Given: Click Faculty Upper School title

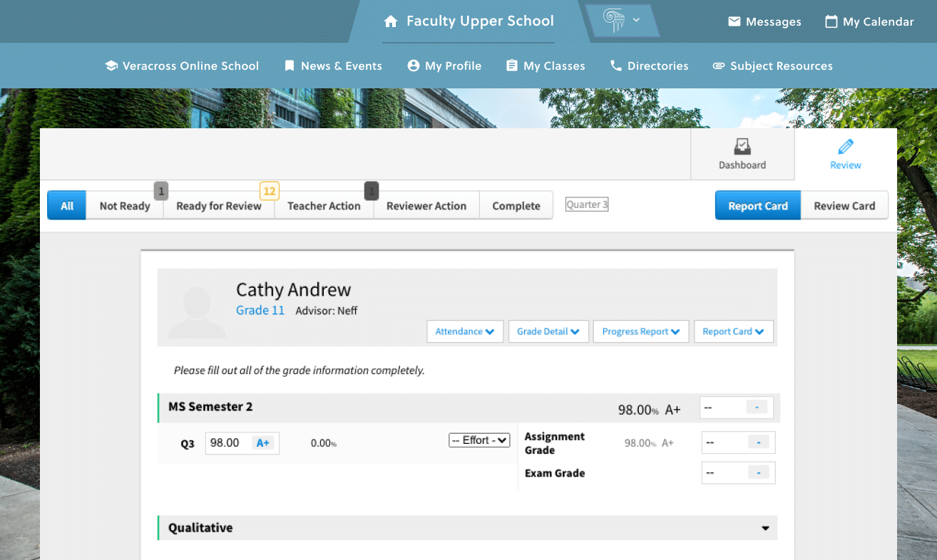Looking at the screenshot, I should pyautogui.click(x=480, y=21).
